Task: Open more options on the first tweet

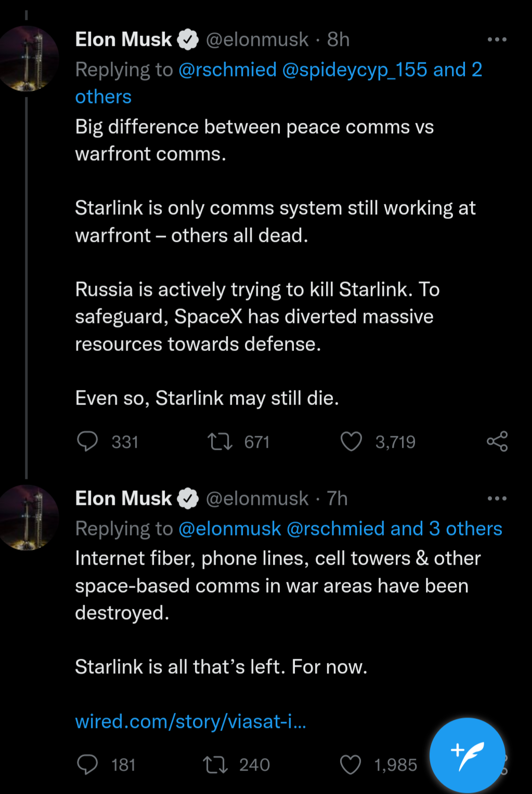Action: [497, 40]
